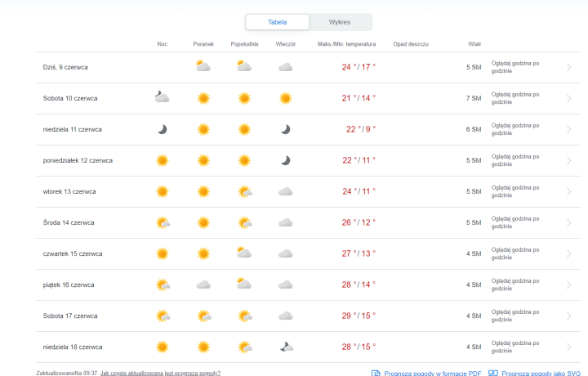Expand the Dziś, 9 czerwca row chevron
This screenshot has width=588, height=376.
(x=569, y=67)
